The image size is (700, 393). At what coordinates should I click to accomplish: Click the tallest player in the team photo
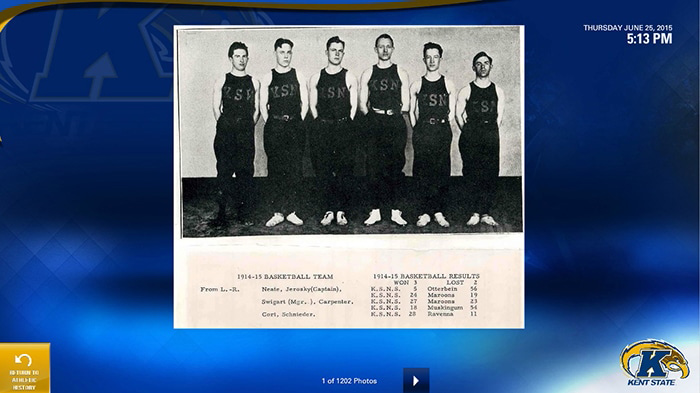(x=384, y=130)
